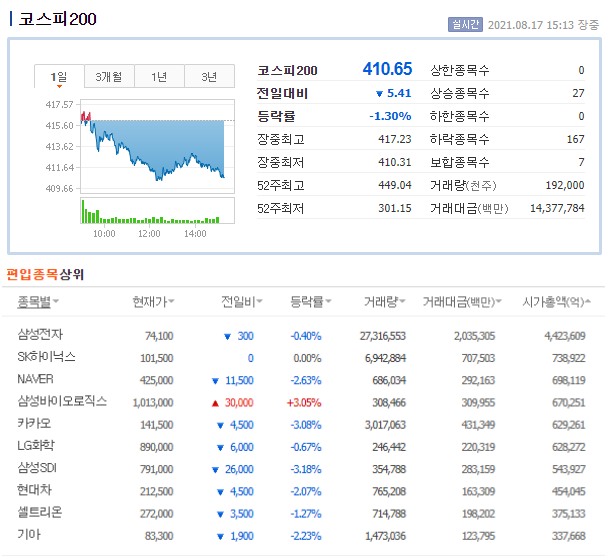Screen dimensions: 610x558
Task: Click the index value 410.65
Action: [x=387, y=69]
